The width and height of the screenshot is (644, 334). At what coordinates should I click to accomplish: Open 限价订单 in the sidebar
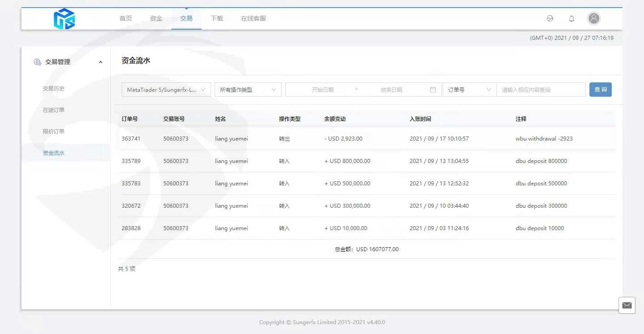[54, 132]
